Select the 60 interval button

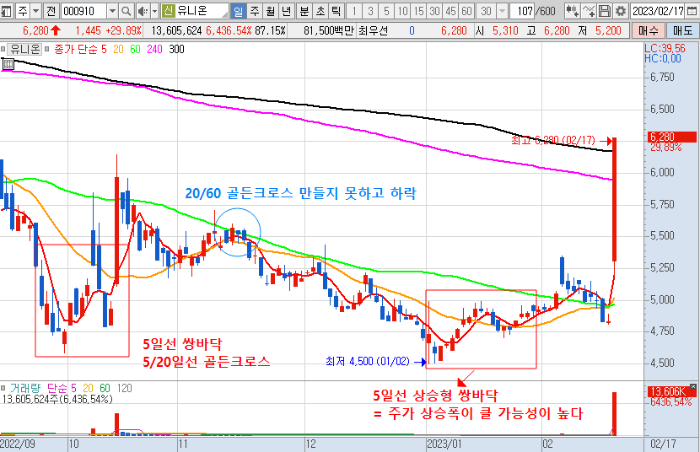[x=467, y=11]
